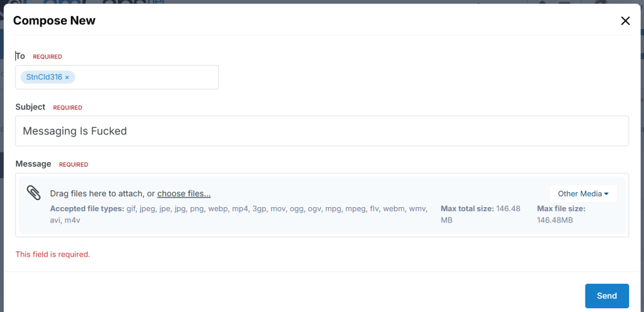Image resolution: width=644 pixels, height=312 pixels.
Task: Click the 'Compose New' dialog title
Action: coord(54,21)
